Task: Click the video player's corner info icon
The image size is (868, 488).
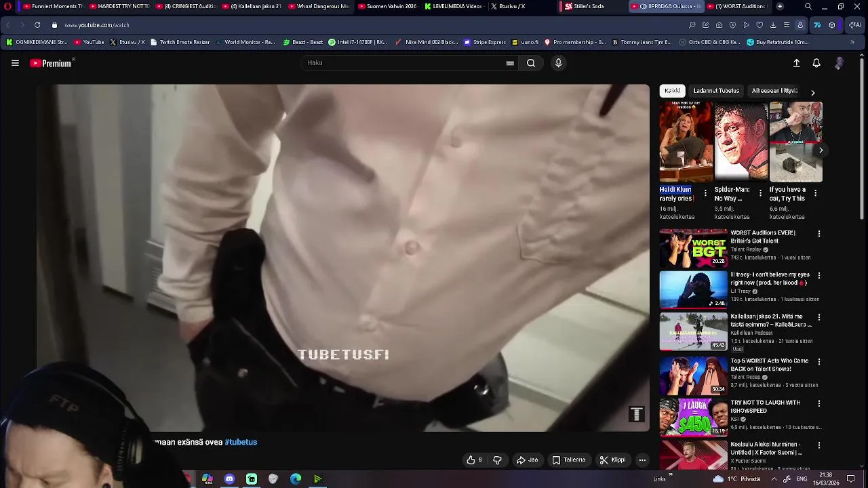Action: click(636, 414)
